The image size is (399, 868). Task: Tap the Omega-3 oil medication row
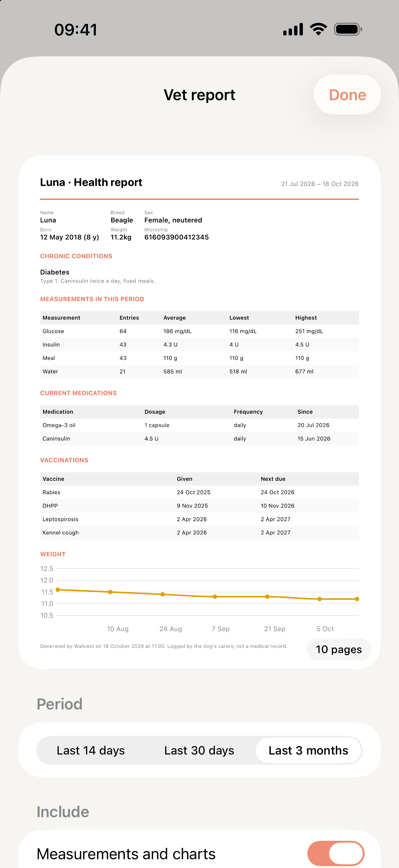[199, 425]
